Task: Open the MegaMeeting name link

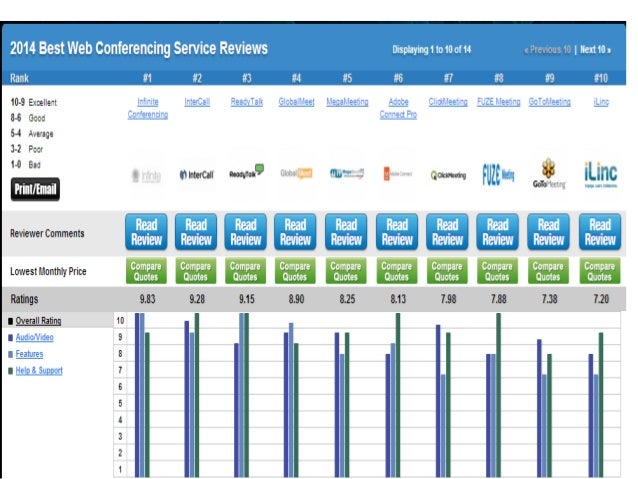Action: click(347, 102)
